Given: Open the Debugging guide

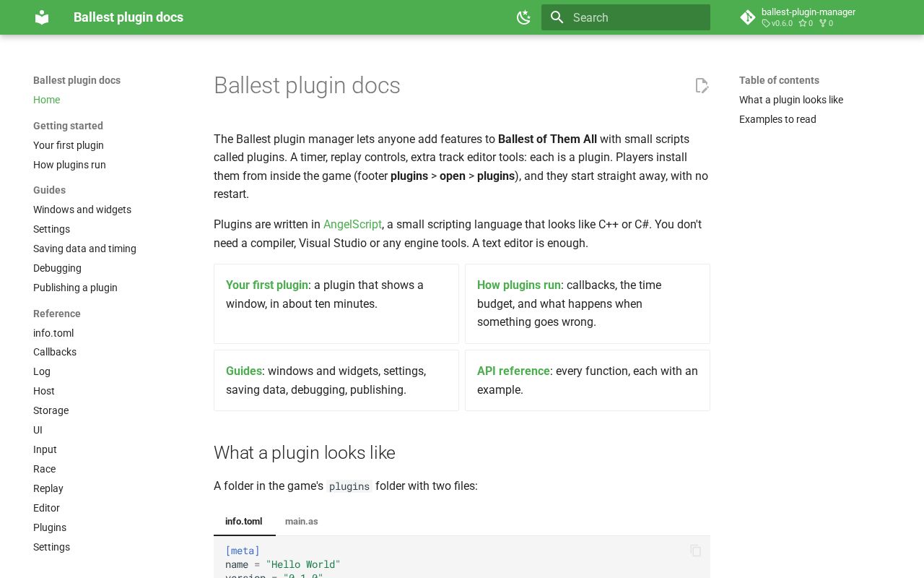Looking at the screenshot, I should (57, 268).
